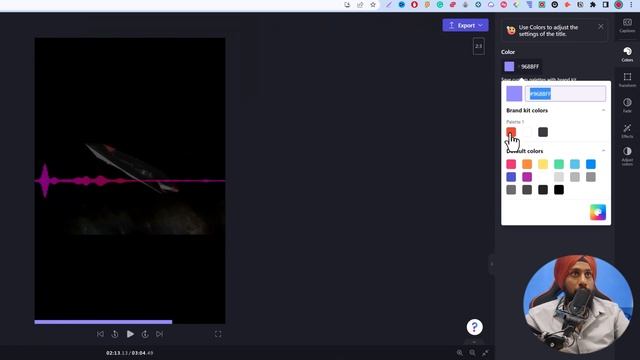Select the indigo default color

[511, 177]
